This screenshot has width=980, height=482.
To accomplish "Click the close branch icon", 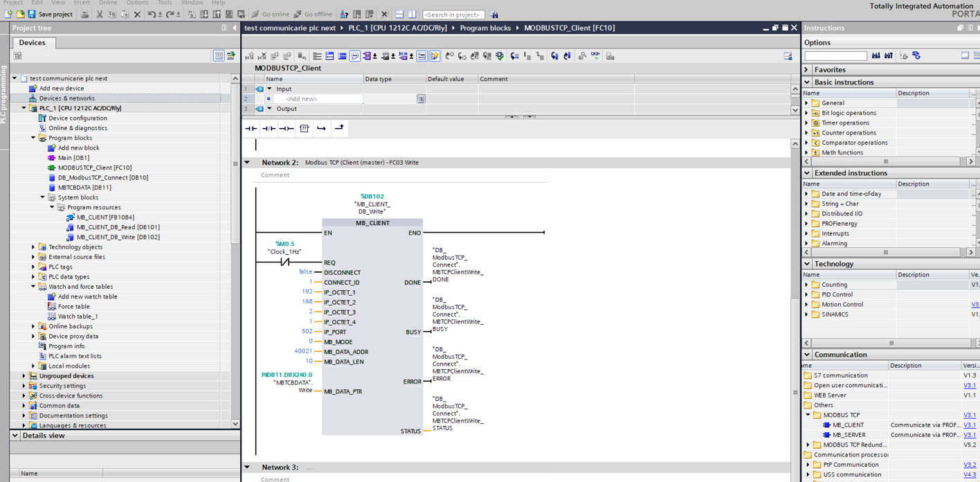I will click(339, 128).
